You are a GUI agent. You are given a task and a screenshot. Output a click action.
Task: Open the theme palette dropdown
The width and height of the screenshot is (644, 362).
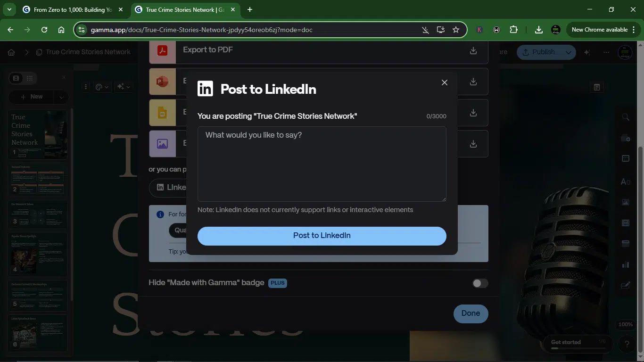102,87
